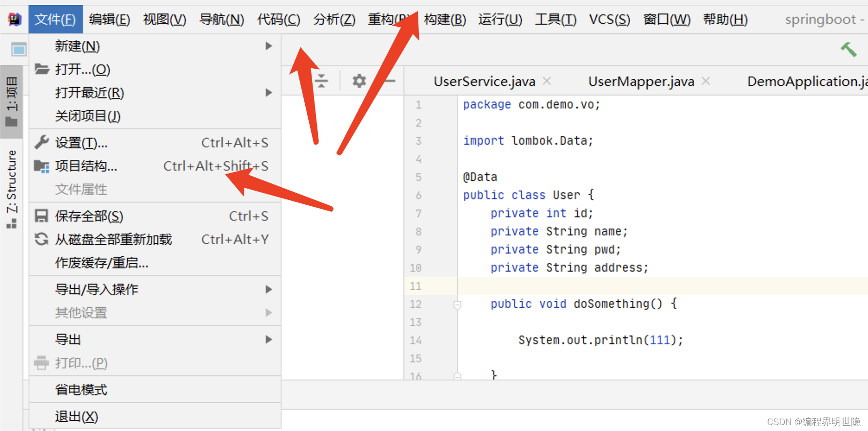Click the text 'import lombok.Data;'
The image size is (868, 431).
pyautogui.click(x=528, y=140)
